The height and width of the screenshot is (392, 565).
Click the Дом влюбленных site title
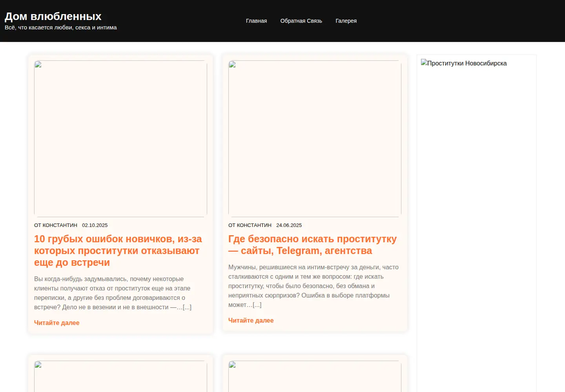pos(53,16)
